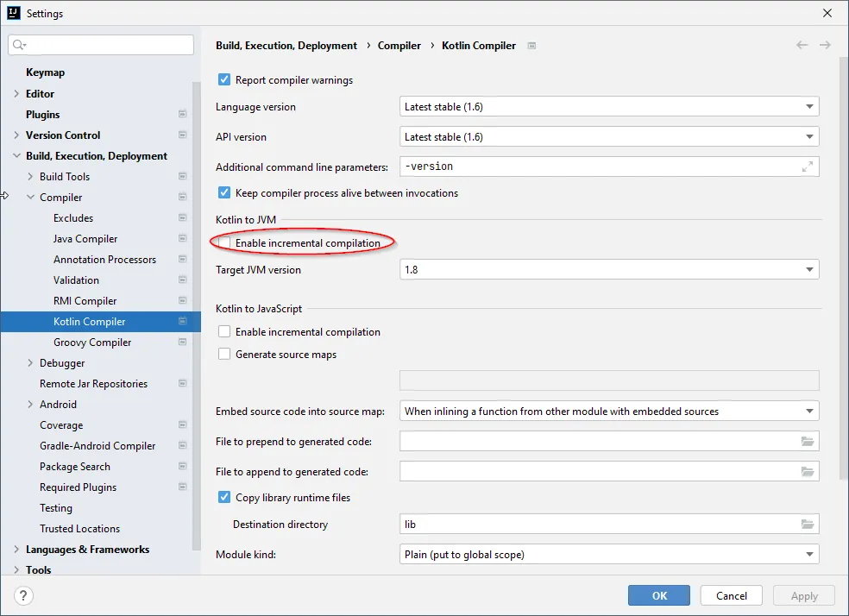Select Keymap in settings tree
Viewport: 849px width, 616px height.
pos(45,72)
